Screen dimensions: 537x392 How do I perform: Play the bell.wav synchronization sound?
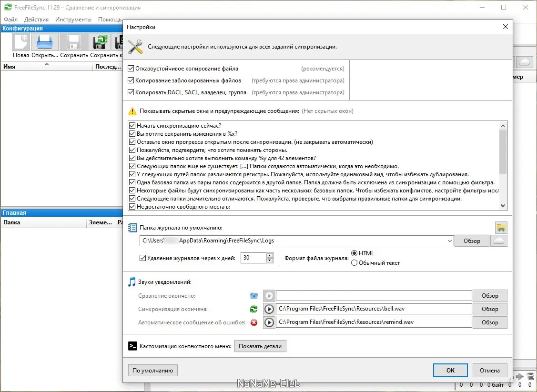[x=269, y=309]
